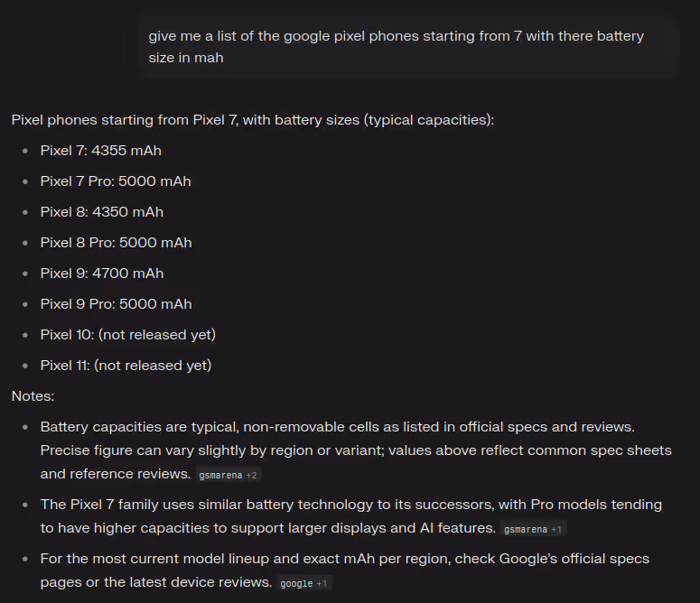Select the 'Pixel 9: 4700 mAh' entry
The height and width of the screenshot is (603, 700).
[x=102, y=274]
